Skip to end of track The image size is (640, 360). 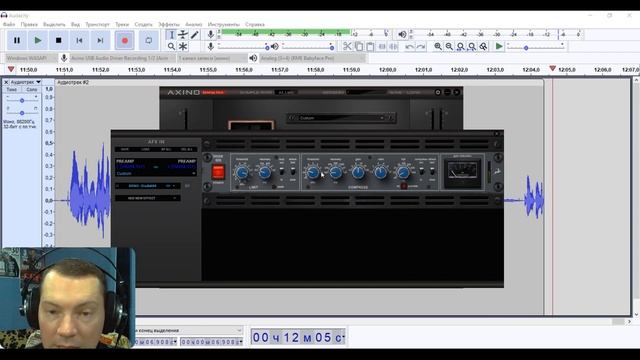pos(100,40)
